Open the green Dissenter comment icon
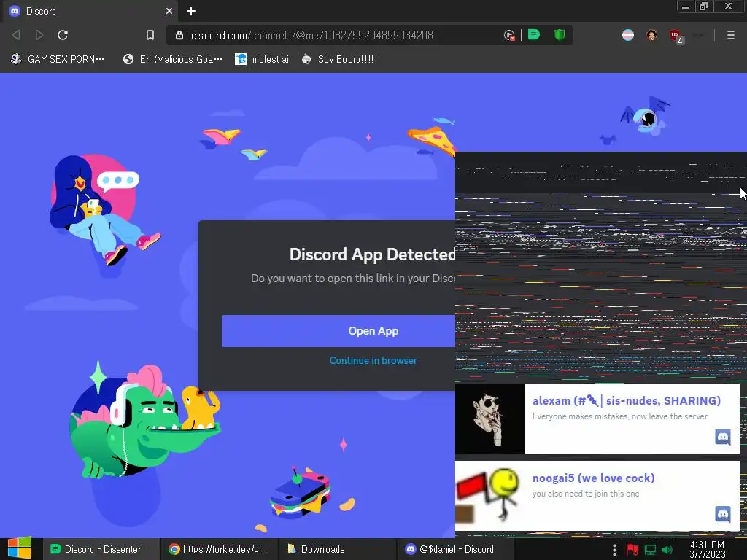The height and width of the screenshot is (560, 747). [533, 34]
